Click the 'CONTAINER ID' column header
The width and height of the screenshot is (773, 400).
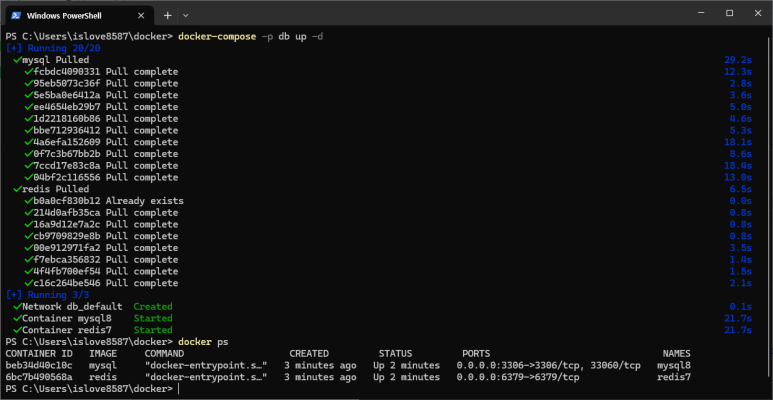39,354
